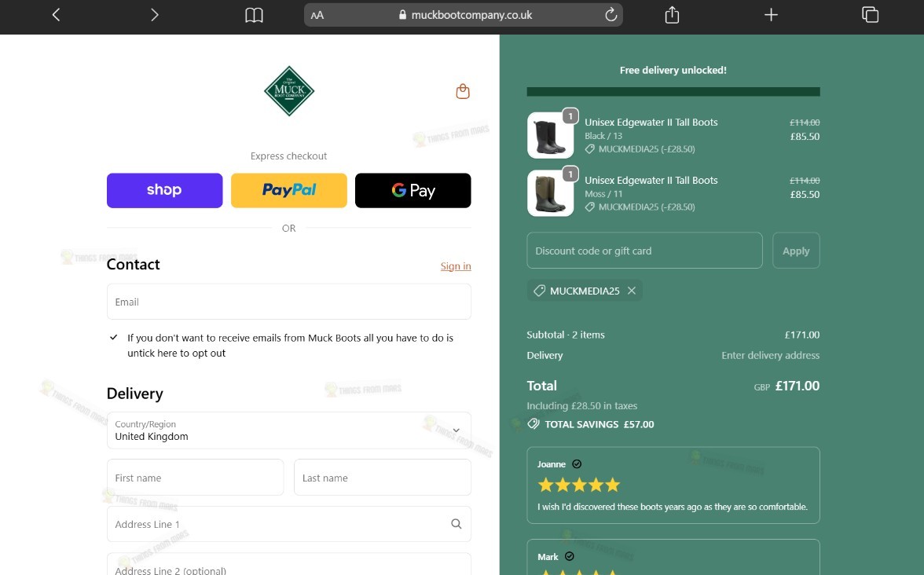
Task: Pay with PayPal button
Action: (289, 190)
